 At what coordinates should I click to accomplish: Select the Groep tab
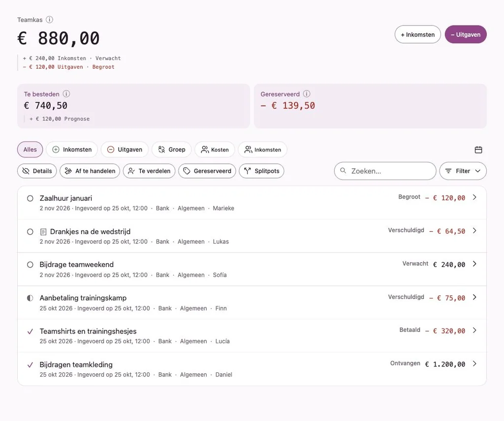172,150
